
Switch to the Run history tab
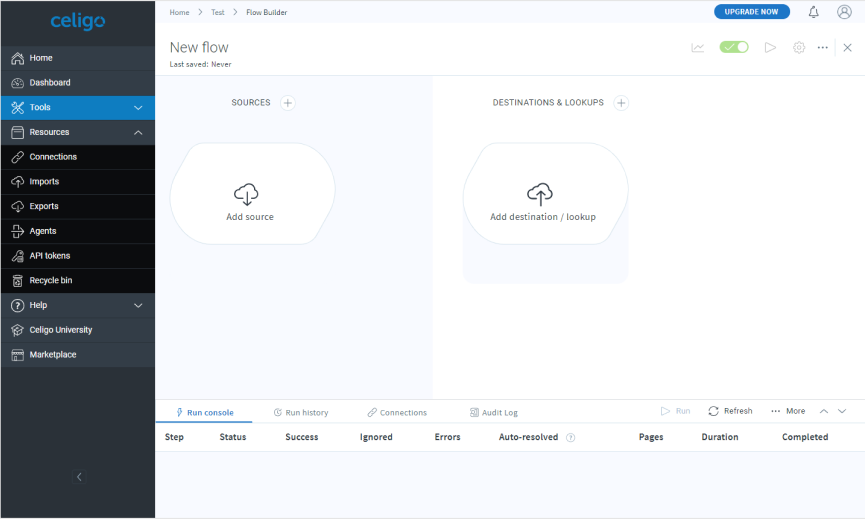[301, 412]
